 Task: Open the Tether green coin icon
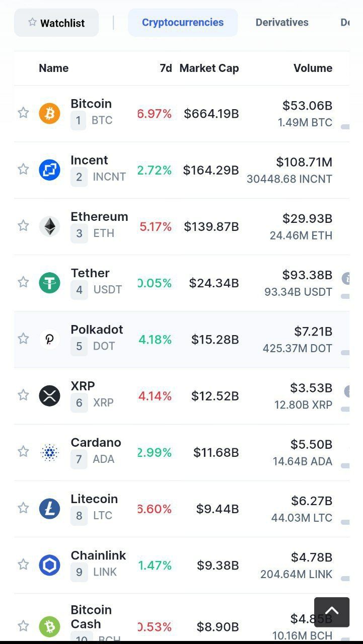[x=49, y=283]
